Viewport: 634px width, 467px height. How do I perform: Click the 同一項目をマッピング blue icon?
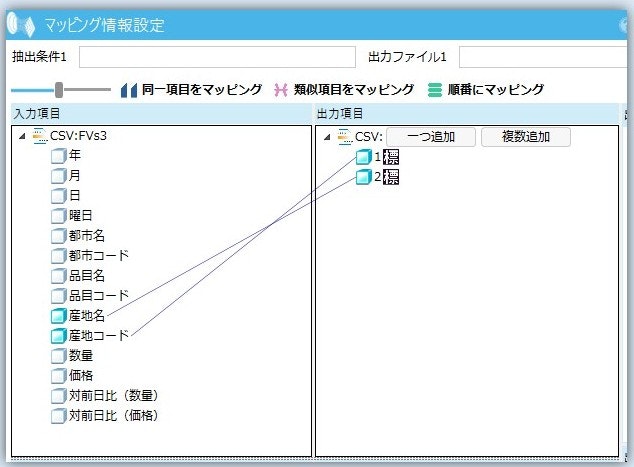129,90
